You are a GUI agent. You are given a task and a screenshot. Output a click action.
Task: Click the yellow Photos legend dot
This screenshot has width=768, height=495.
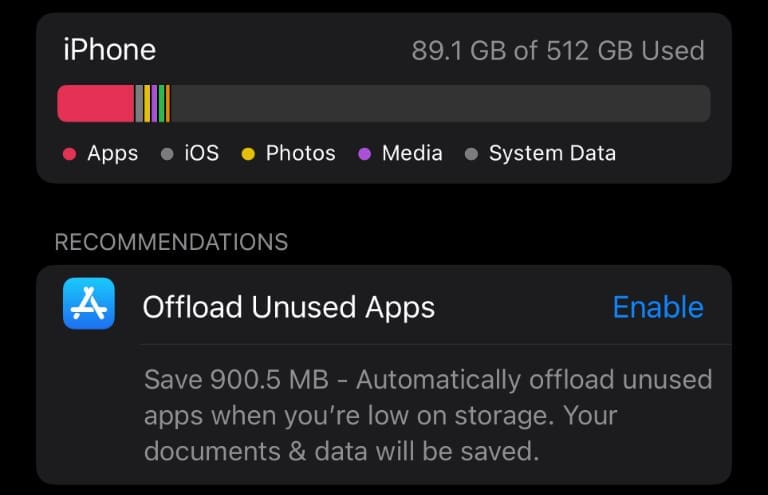coord(248,154)
